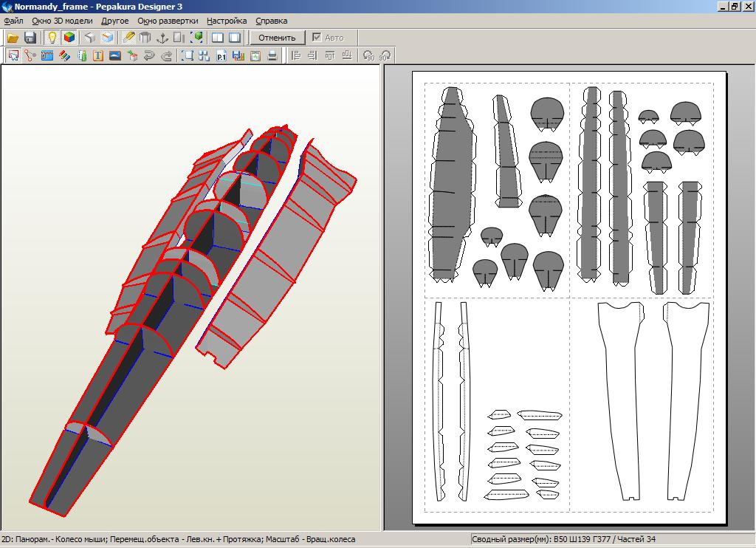Align selected parts to the right

tap(312, 55)
